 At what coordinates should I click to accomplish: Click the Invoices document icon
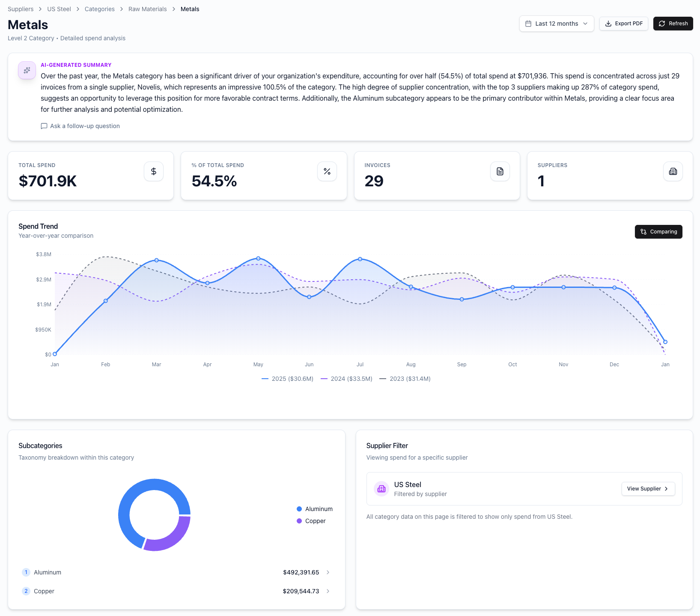(x=500, y=171)
